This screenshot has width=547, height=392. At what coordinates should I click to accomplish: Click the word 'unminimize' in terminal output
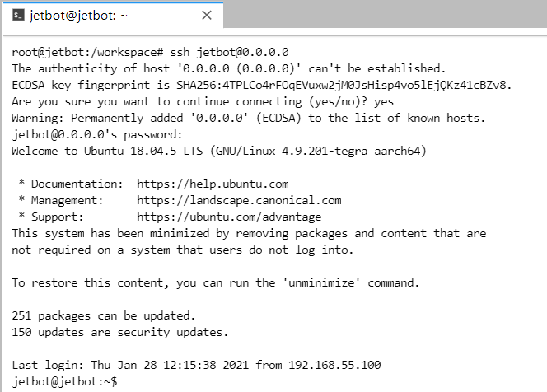point(321,282)
